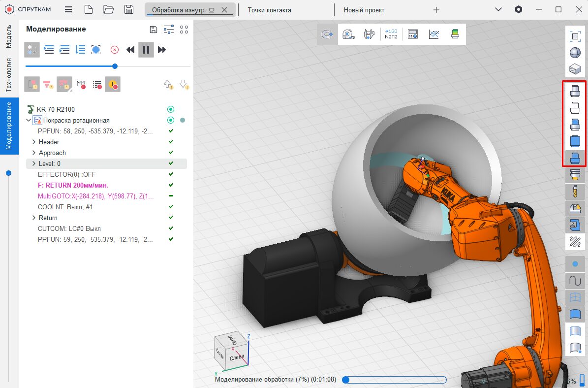Screen dimensions: 588x388
Task: Click the N2T2 G-code toolbar icon
Action: tap(391, 34)
